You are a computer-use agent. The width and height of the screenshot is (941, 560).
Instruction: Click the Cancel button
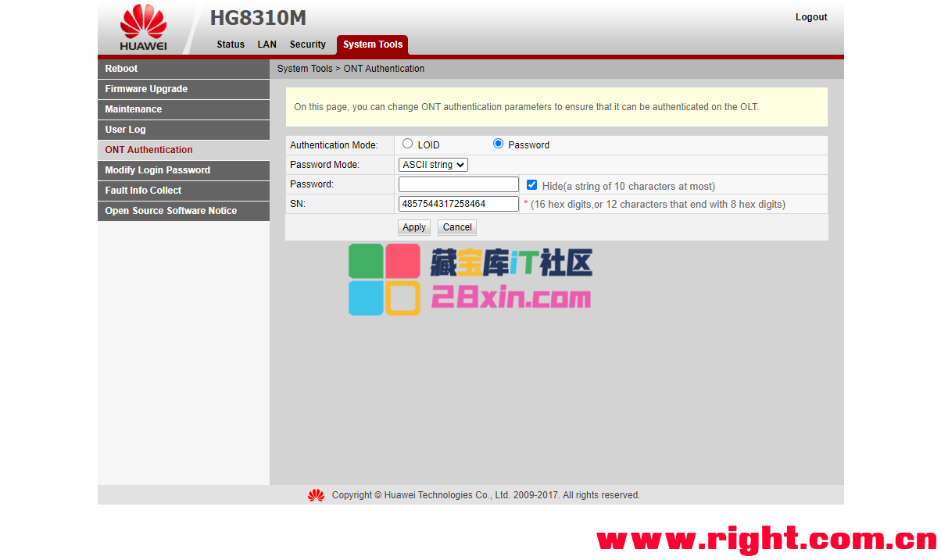pyautogui.click(x=457, y=227)
